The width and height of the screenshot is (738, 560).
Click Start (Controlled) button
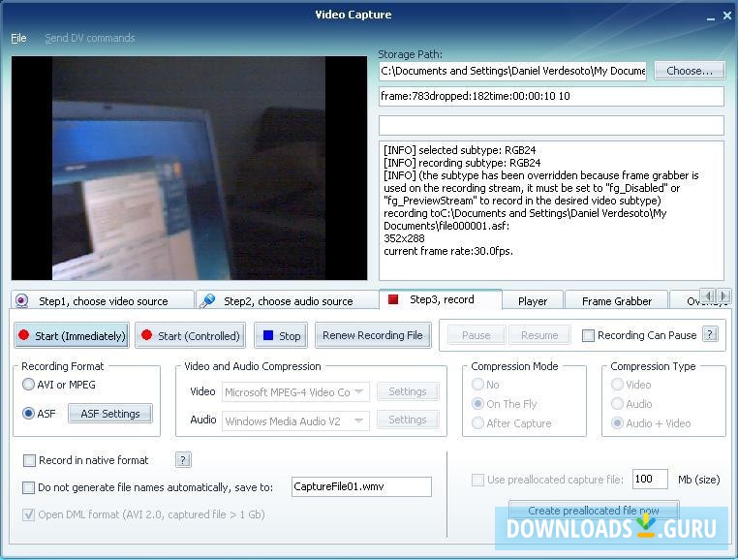(190, 335)
